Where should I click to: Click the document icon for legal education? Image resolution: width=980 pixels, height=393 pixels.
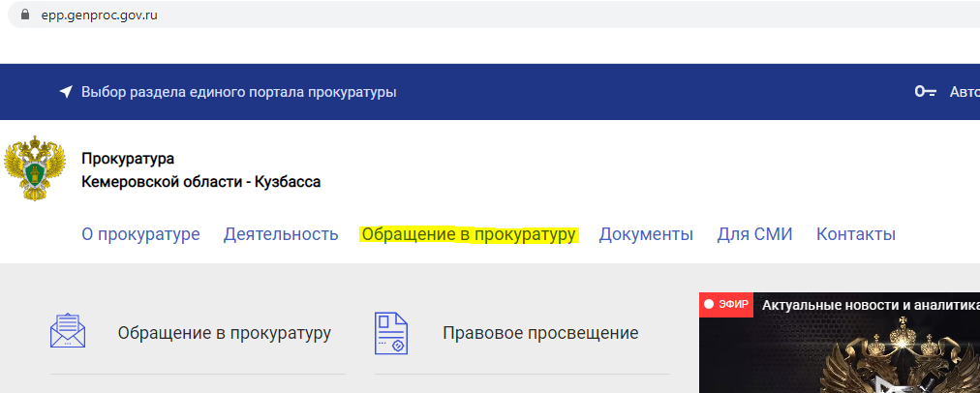click(x=391, y=334)
